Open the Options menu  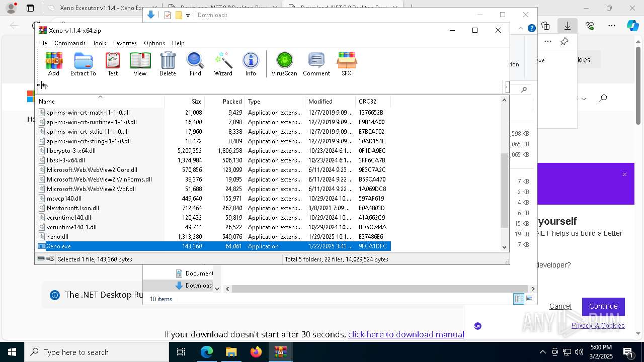point(154,43)
